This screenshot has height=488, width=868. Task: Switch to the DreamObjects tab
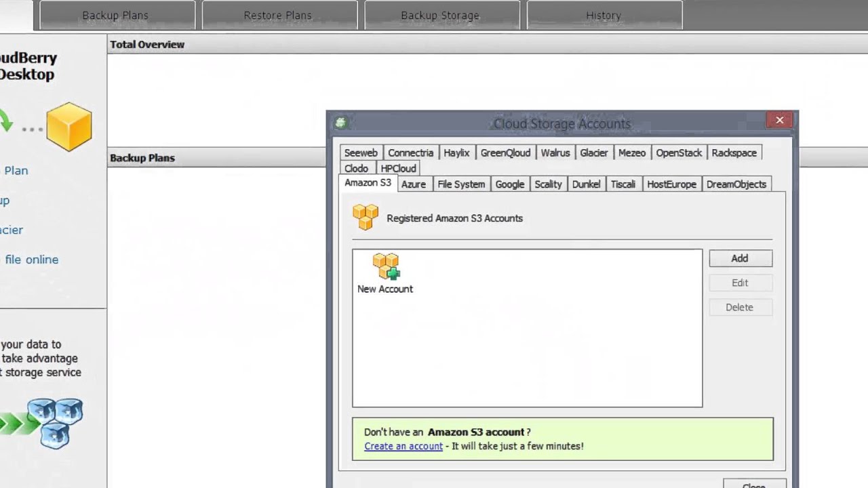tap(736, 184)
